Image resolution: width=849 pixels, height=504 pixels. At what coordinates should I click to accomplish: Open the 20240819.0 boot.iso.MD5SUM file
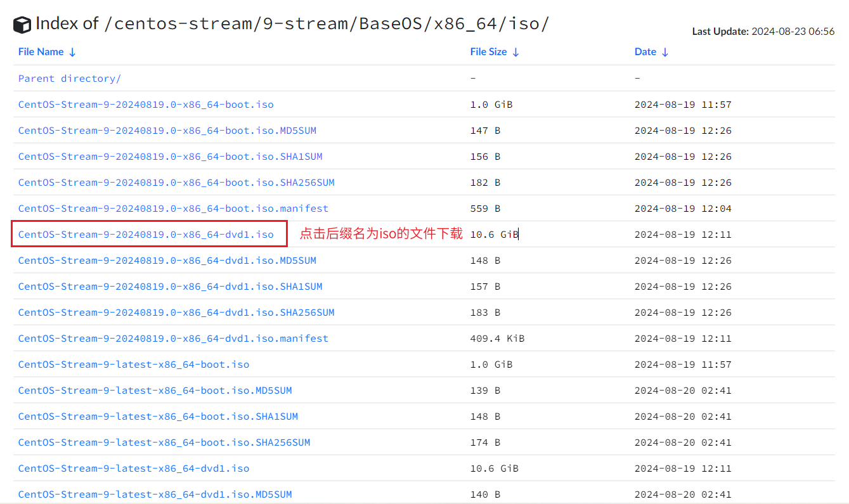[167, 131]
